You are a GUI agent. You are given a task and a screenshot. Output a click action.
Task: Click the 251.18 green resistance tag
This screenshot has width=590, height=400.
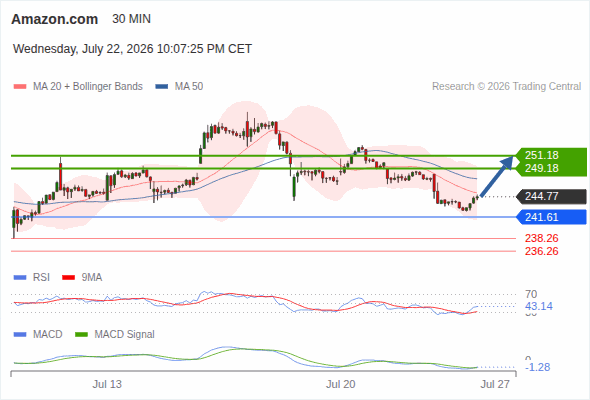coord(552,155)
